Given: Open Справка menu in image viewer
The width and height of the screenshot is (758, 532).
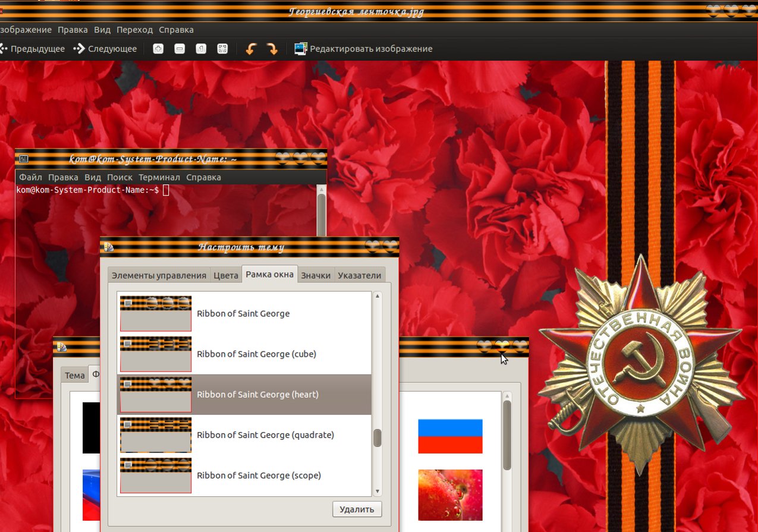Looking at the screenshot, I should (x=176, y=30).
